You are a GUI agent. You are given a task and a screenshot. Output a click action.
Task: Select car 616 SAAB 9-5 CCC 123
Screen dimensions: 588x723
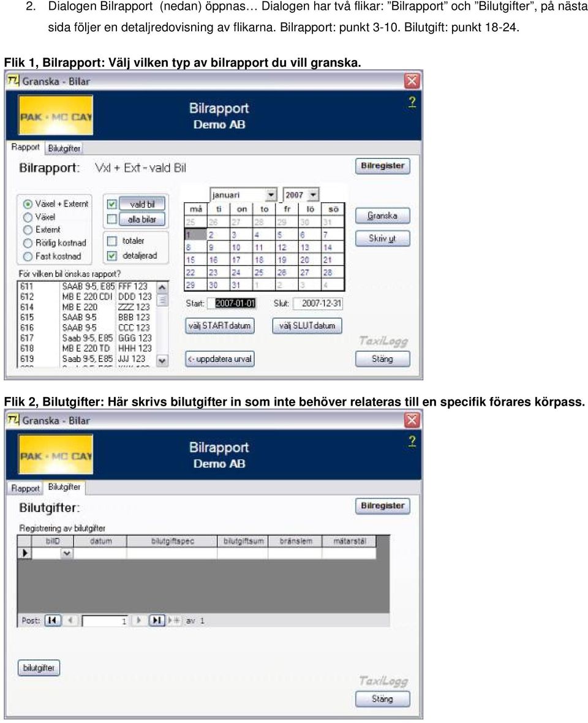(x=86, y=328)
